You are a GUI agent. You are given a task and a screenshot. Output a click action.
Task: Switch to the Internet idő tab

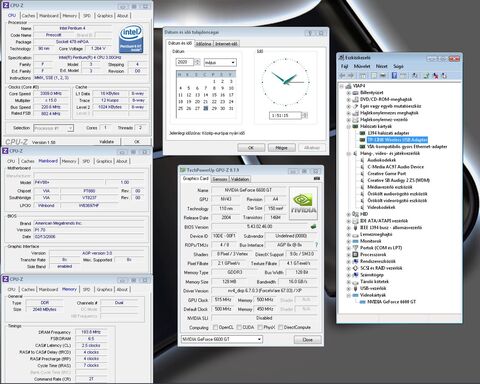(x=226, y=44)
